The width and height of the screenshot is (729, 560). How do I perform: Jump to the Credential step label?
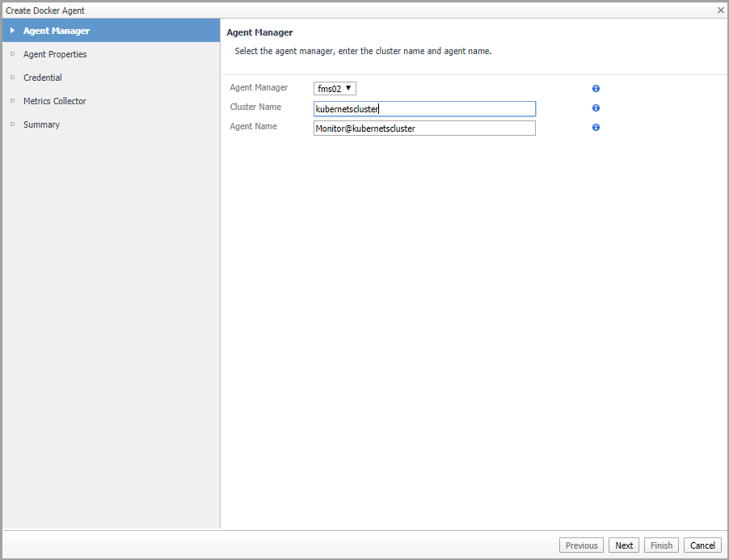click(x=43, y=78)
